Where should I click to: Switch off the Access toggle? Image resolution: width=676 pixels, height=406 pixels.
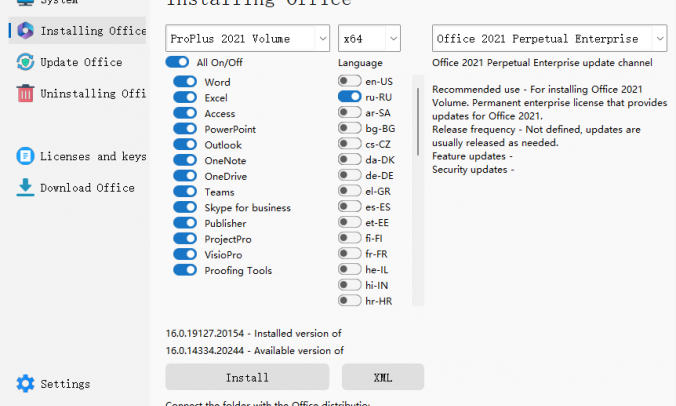point(185,113)
